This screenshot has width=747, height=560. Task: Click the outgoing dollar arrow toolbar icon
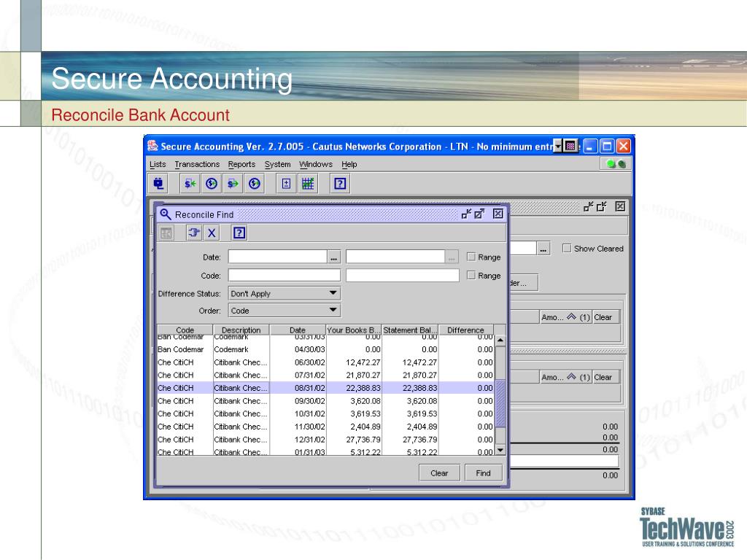point(233,183)
